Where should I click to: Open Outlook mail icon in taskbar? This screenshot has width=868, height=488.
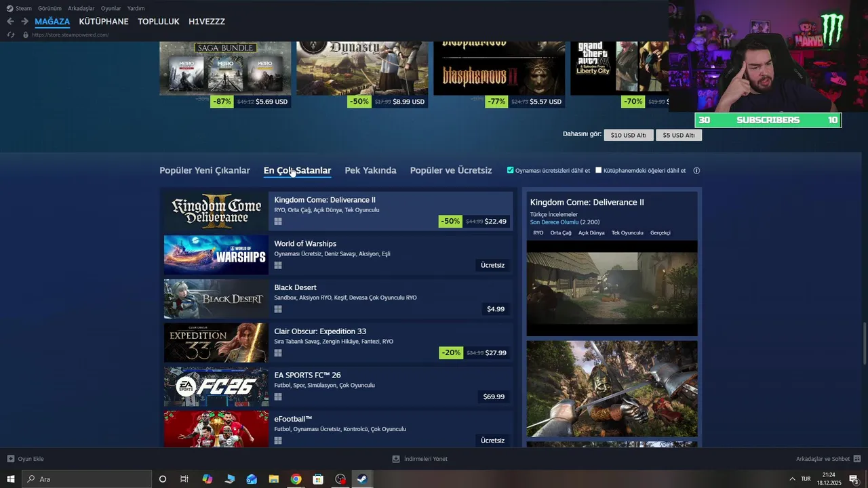coord(252,479)
